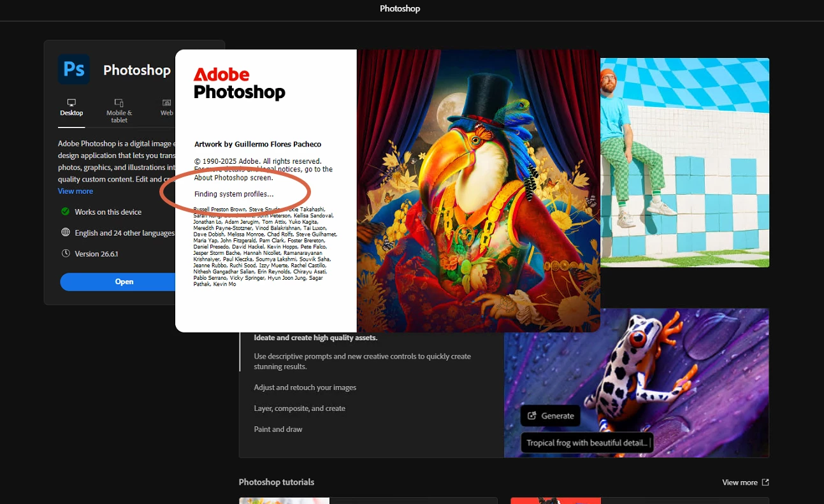The height and width of the screenshot is (504, 824).
Task: Click the Generate button on frog image
Action: [x=550, y=415]
